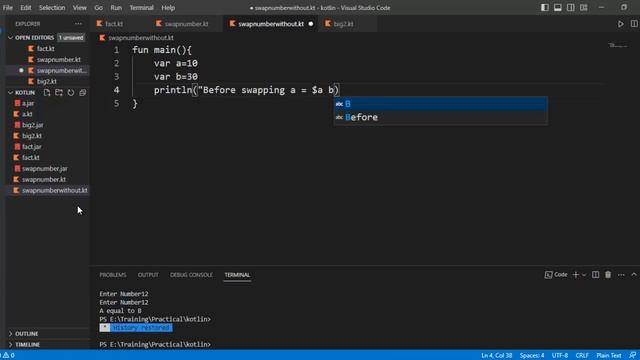Open the Run menu

pyautogui.click(x=116, y=7)
